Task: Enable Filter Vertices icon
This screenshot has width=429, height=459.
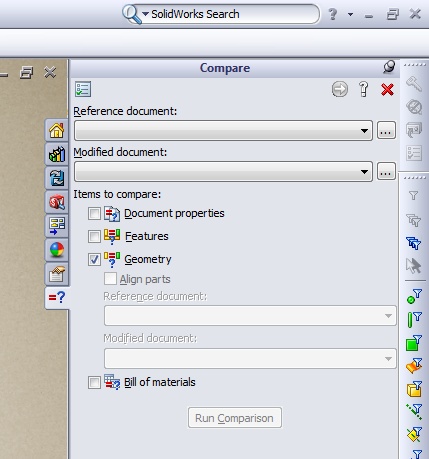Action: [414, 296]
